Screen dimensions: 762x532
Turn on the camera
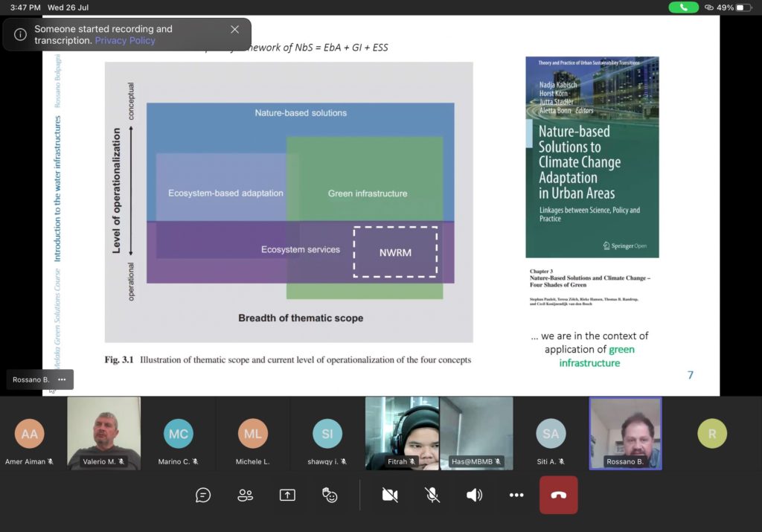pyautogui.click(x=389, y=495)
